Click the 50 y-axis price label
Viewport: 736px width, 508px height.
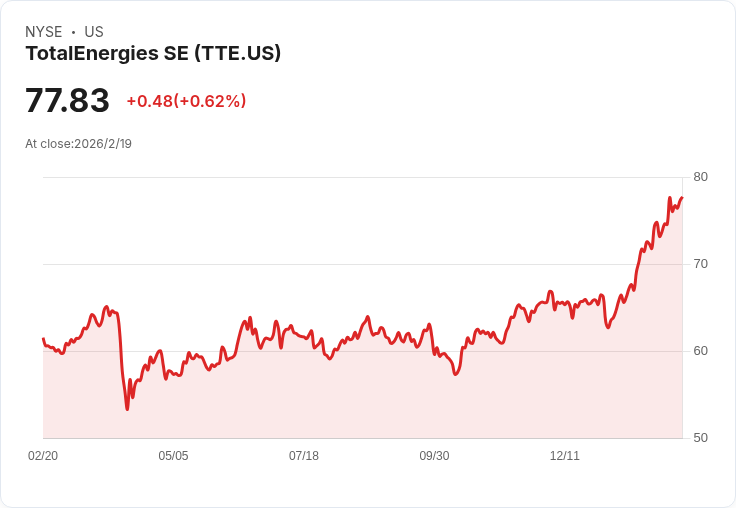[x=700, y=438]
